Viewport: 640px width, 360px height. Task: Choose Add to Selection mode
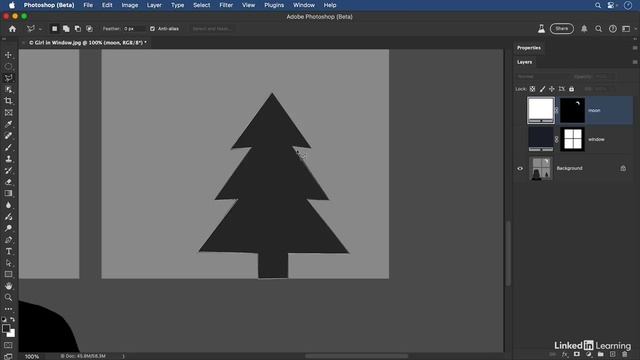[66, 29]
